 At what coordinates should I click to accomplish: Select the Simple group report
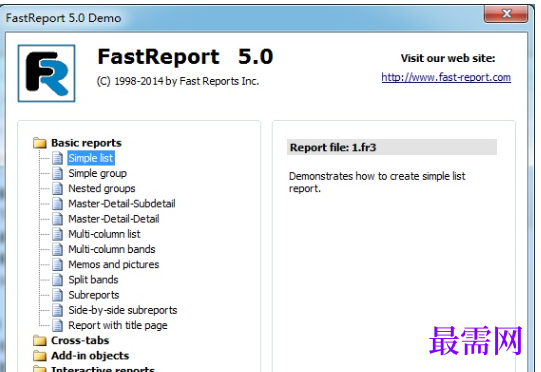[98, 173]
